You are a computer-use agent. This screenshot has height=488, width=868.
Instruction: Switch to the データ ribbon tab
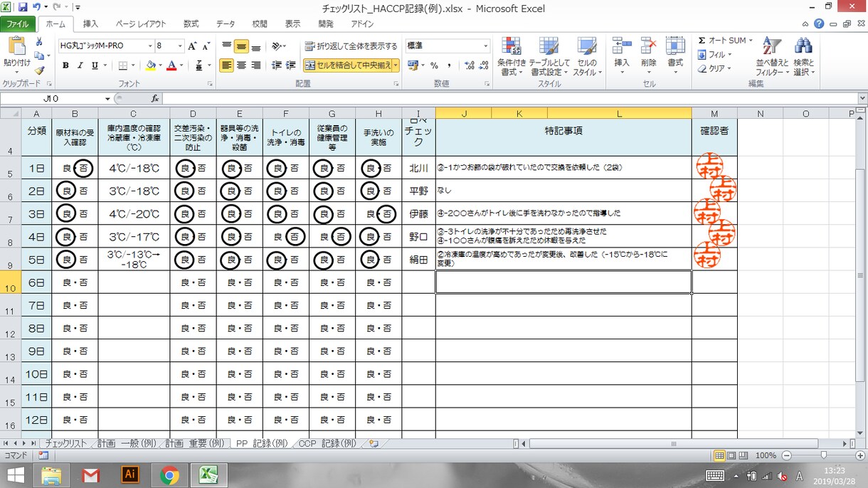pos(226,23)
